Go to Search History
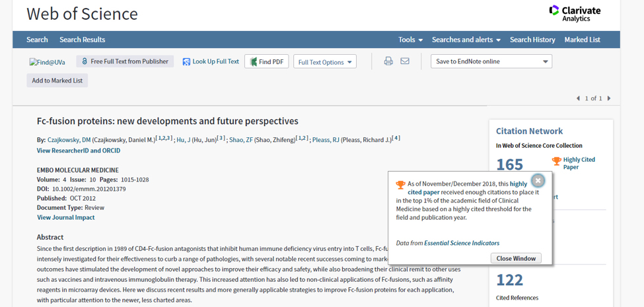644x307 pixels. pyautogui.click(x=532, y=40)
